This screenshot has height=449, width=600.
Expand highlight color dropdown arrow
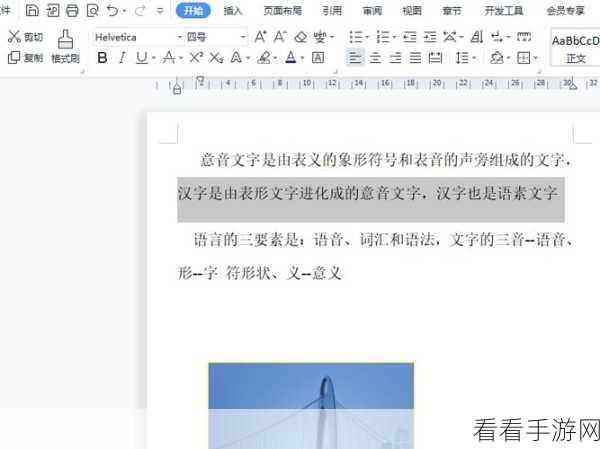point(276,58)
